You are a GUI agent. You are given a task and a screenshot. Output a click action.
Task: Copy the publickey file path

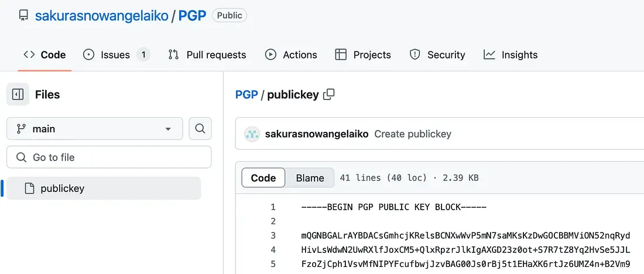pyautogui.click(x=329, y=94)
